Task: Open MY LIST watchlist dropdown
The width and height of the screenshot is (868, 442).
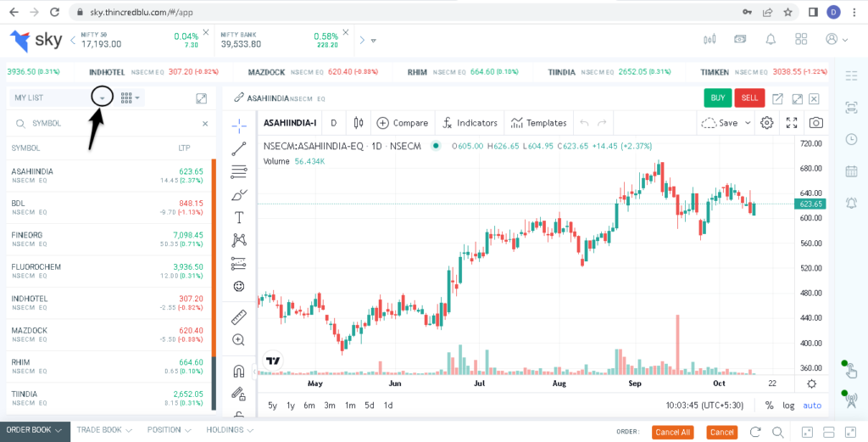Action: [102, 98]
